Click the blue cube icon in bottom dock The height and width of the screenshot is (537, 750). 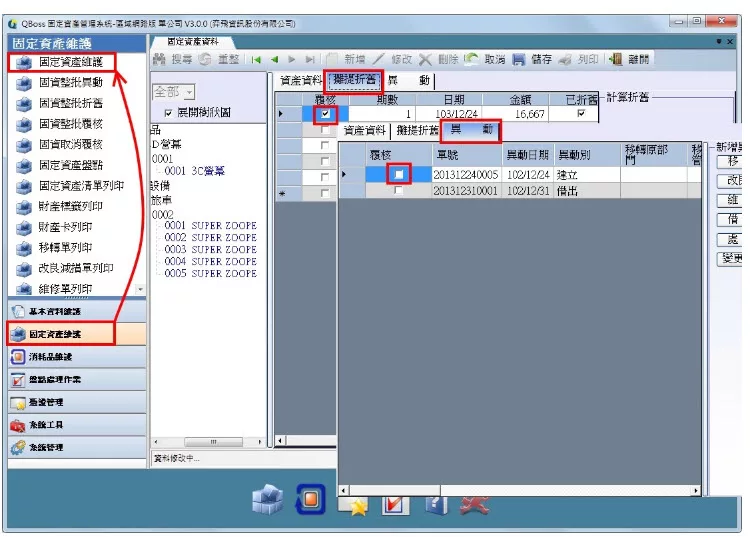click(267, 500)
